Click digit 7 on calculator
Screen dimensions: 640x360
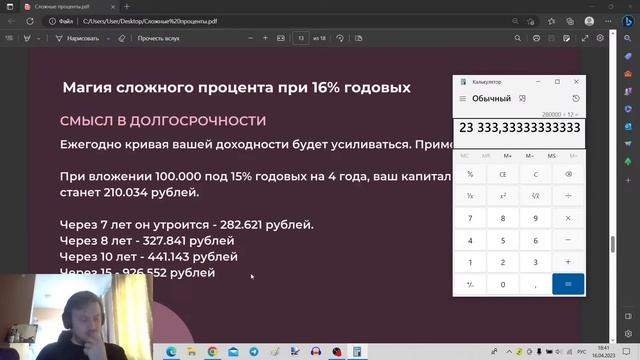(x=470, y=218)
